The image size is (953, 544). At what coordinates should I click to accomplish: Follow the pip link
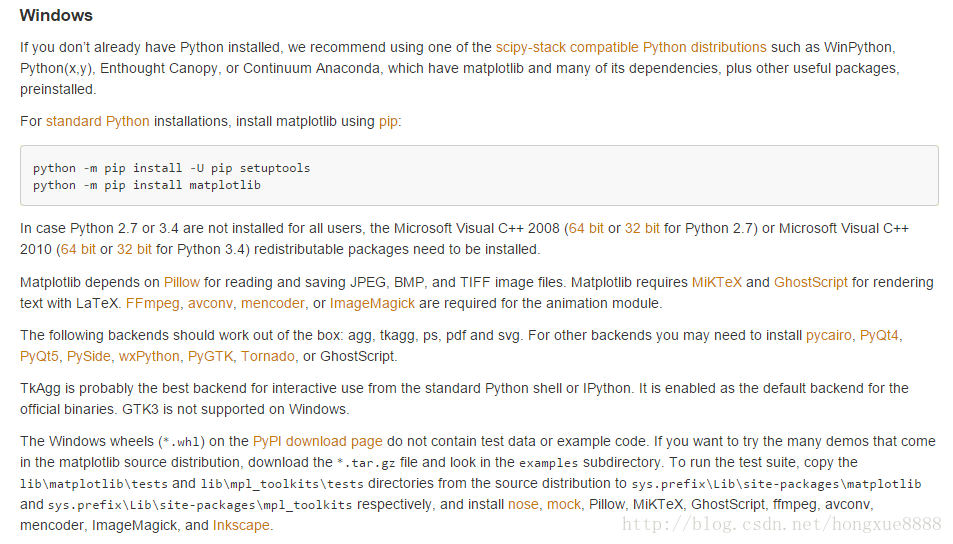(x=388, y=122)
